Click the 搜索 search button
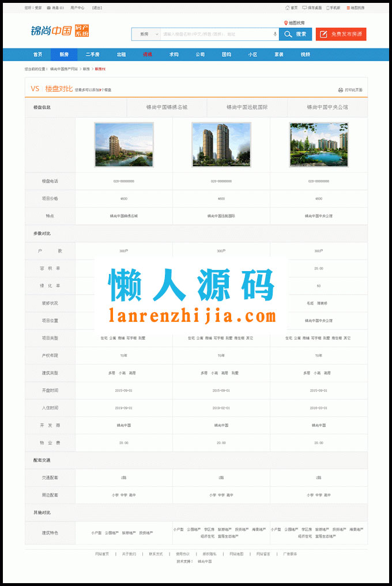This screenshot has height=586, width=392. tap(296, 34)
